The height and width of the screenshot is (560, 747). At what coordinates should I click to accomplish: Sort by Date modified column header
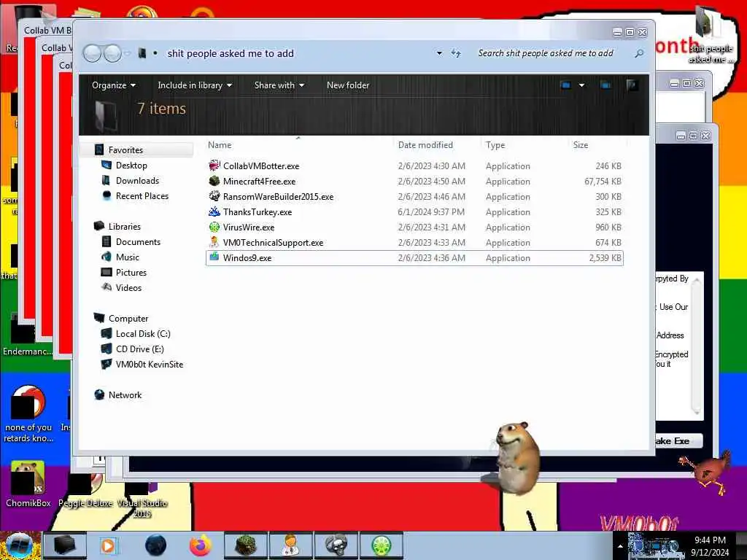(425, 145)
